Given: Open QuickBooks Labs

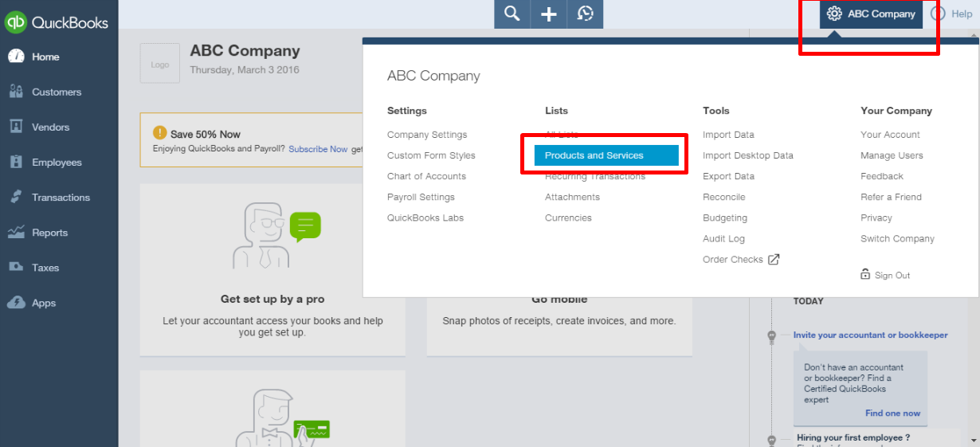Looking at the screenshot, I should [x=425, y=218].
